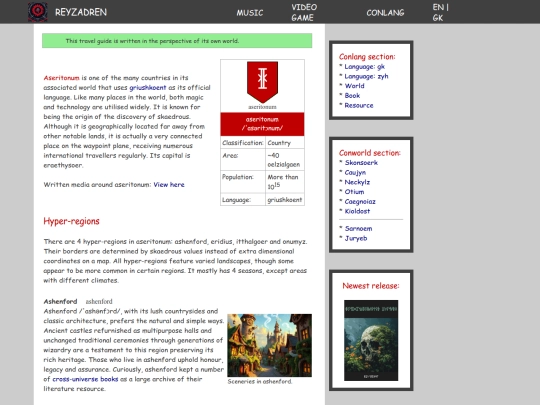The width and height of the screenshot is (540, 405).
Task: Go to Kioldost in the Conworld section
Action: 357,211
